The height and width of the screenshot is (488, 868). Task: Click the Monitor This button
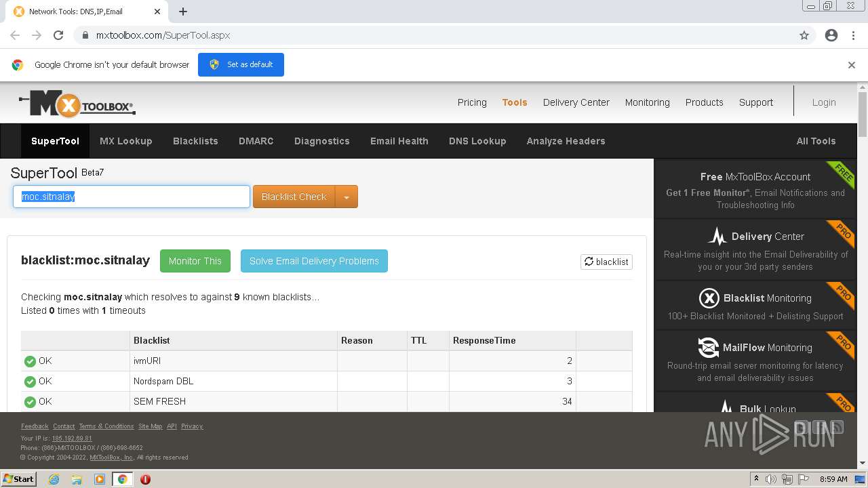195,261
